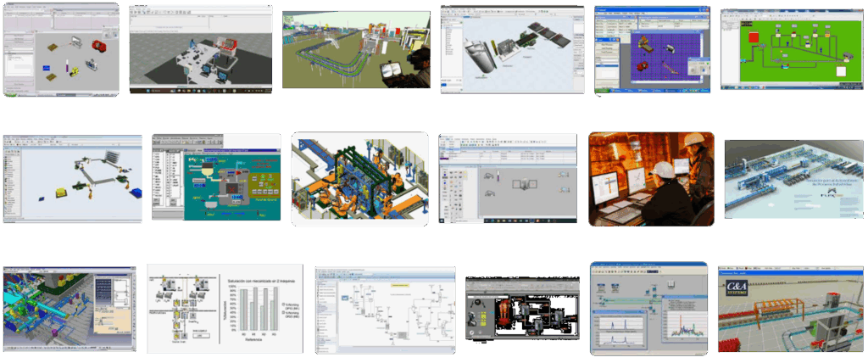Click the 3D CAD factory image with dialog
Screen dimensions: 868x363
point(70,309)
